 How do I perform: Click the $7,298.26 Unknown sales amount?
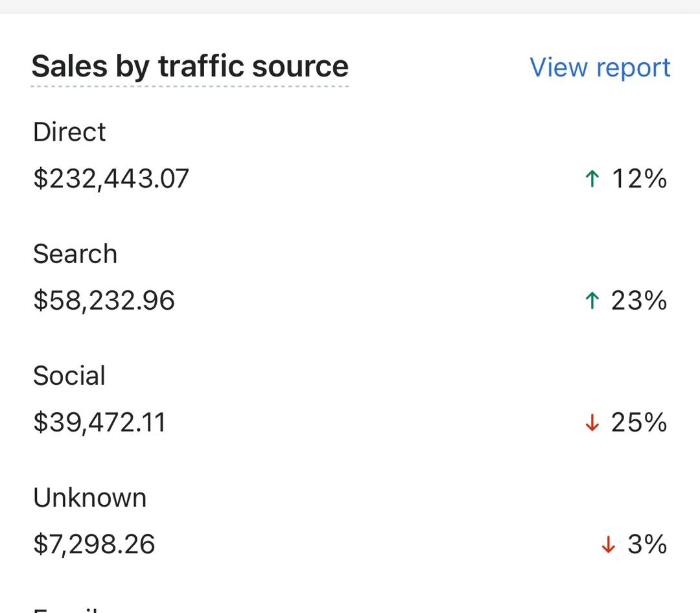click(94, 545)
